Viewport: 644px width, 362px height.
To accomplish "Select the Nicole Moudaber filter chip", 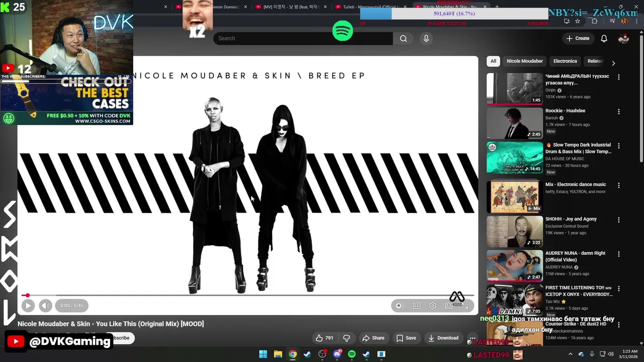I will coord(525,61).
